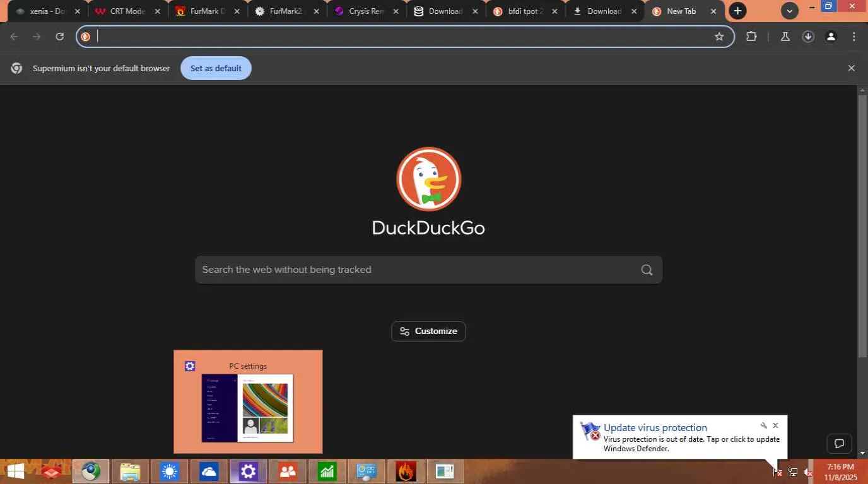The image size is (868, 484).
Task: Click "Supermium isn't your default browser" text
Action: (x=102, y=68)
